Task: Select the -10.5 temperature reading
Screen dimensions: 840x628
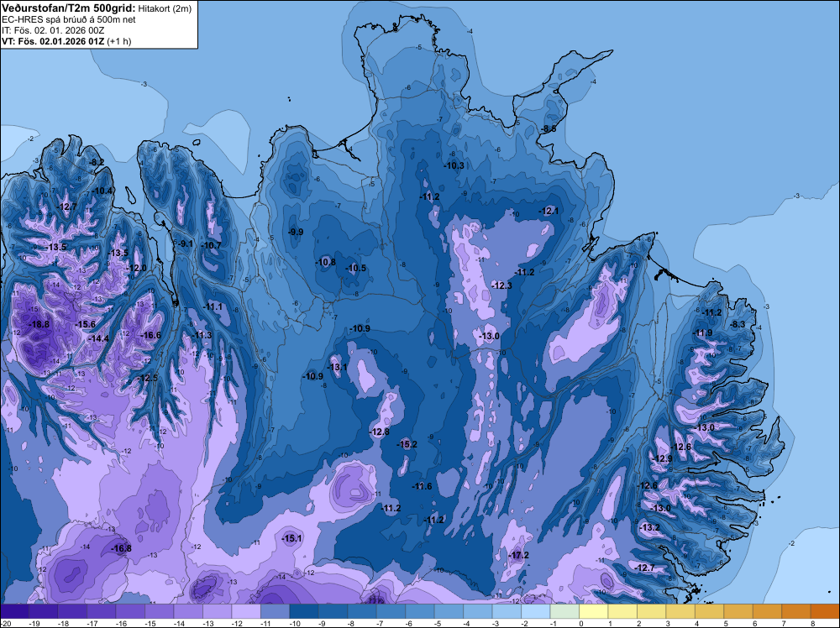Action: (x=356, y=268)
